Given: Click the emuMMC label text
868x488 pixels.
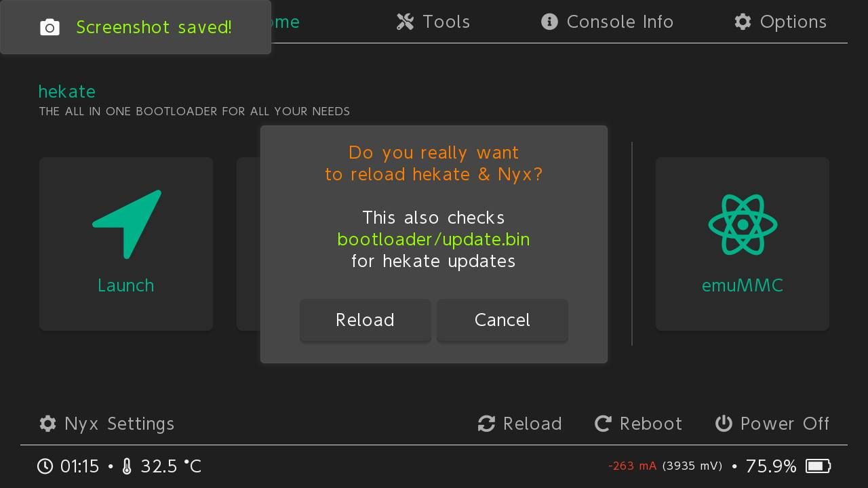Looking at the screenshot, I should pos(743,285).
